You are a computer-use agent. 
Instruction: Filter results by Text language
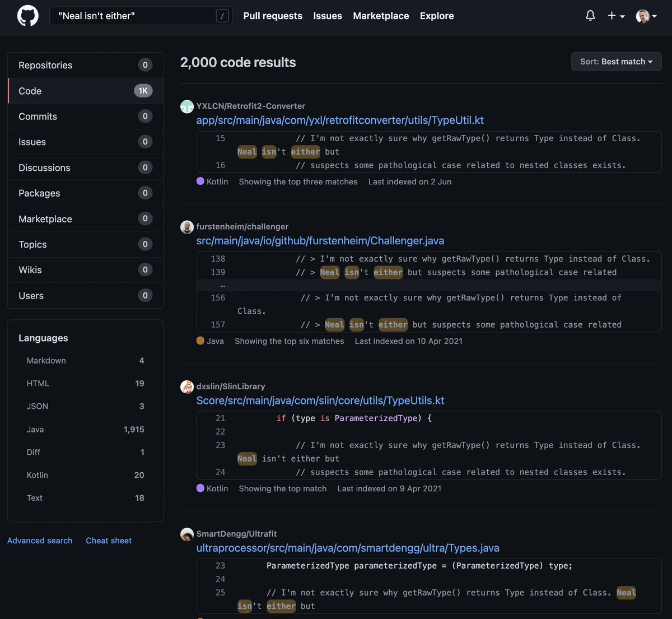point(85,498)
